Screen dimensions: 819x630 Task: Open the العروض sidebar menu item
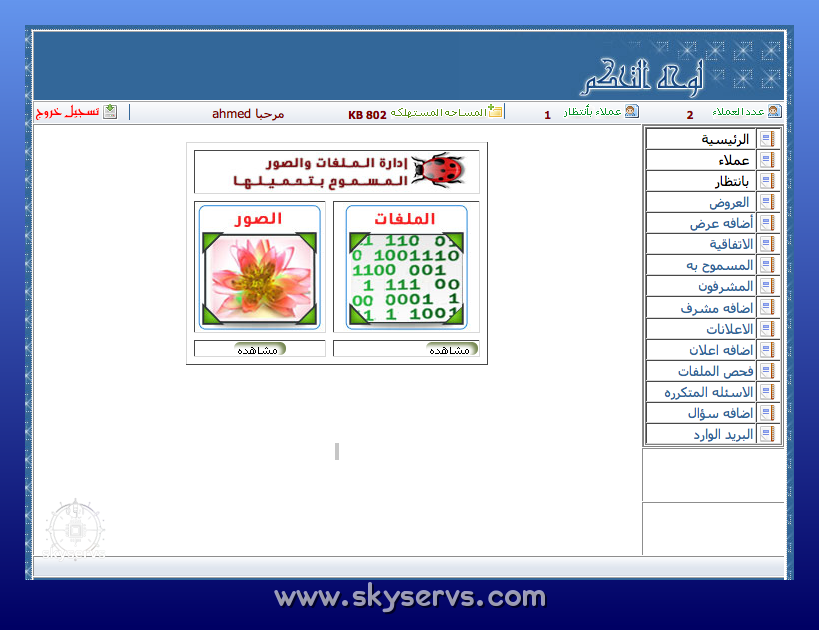coord(729,202)
